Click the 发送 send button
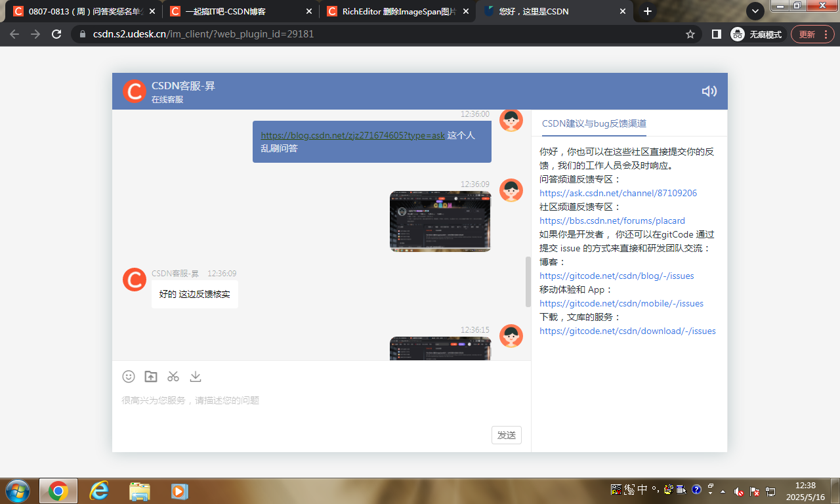The image size is (840, 504). click(x=507, y=435)
